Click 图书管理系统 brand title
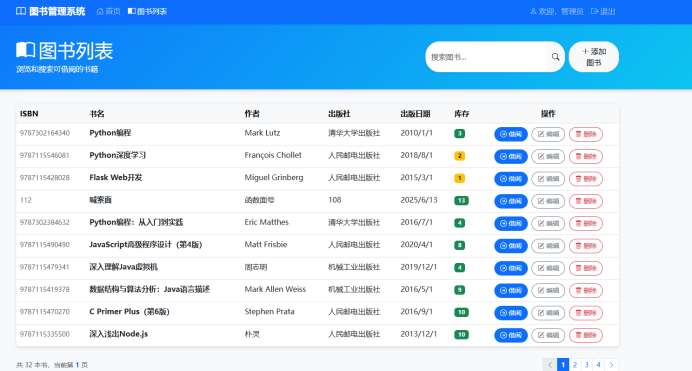The height and width of the screenshot is (371, 692). tap(57, 11)
